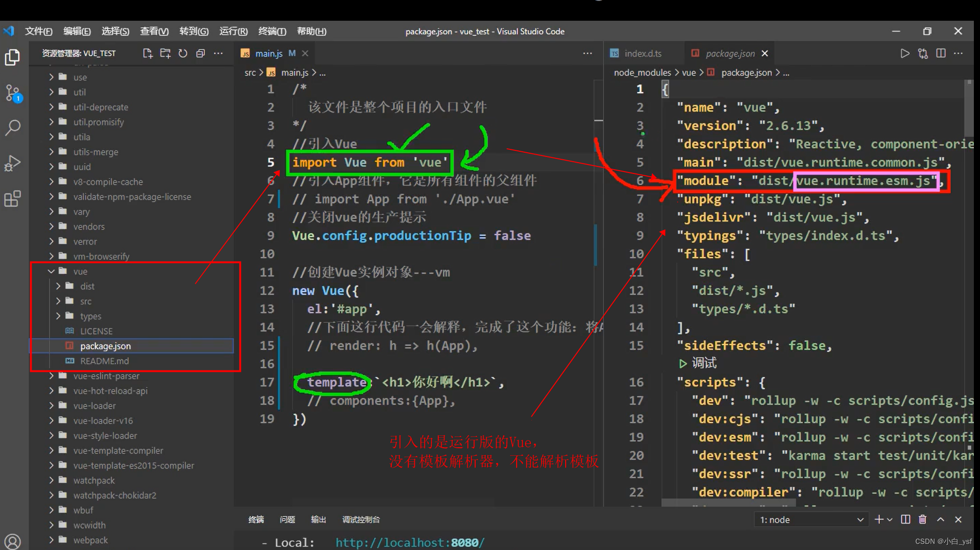Click node_modules in package.json breadcrumb
This screenshot has width=980, height=550.
click(x=642, y=73)
